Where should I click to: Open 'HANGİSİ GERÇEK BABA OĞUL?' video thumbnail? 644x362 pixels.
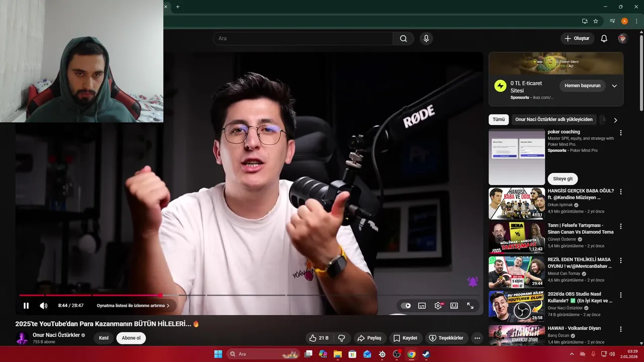(x=517, y=204)
